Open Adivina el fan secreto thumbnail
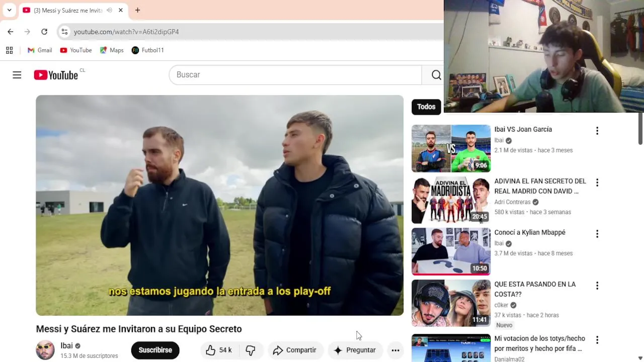644x362 pixels. point(451,200)
